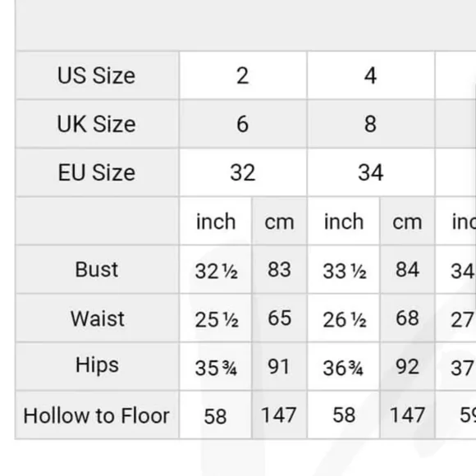Select the EU Size row header

[x=97, y=172]
